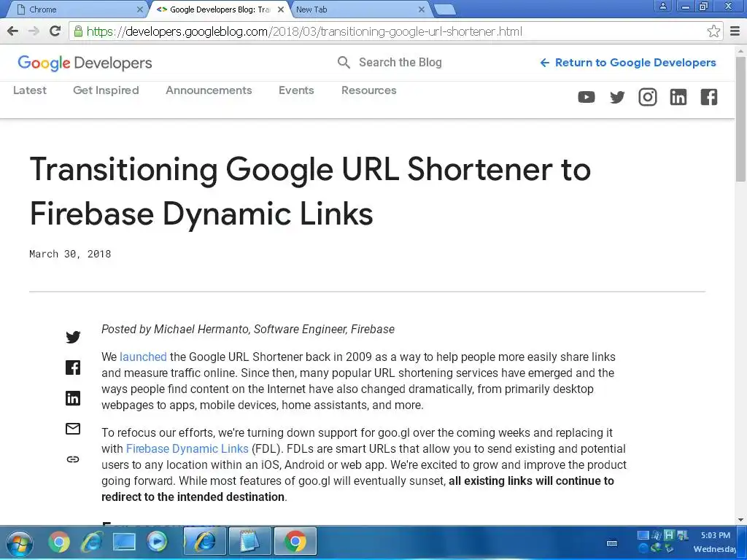The image size is (747, 560).
Task: Open the Twitter icon in header
Action: 617,97
